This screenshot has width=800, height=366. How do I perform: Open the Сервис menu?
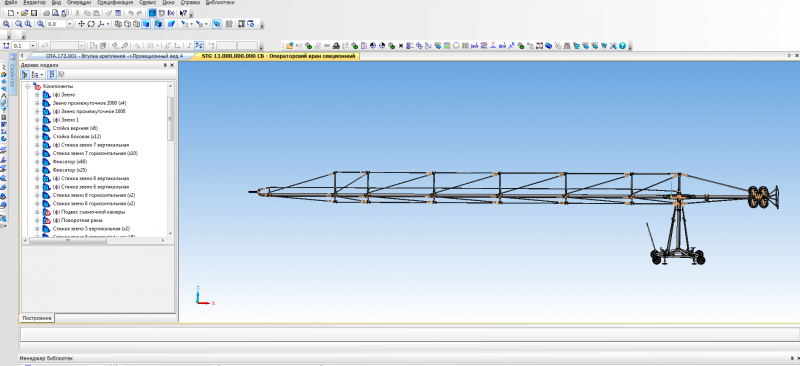click(147, 3)
